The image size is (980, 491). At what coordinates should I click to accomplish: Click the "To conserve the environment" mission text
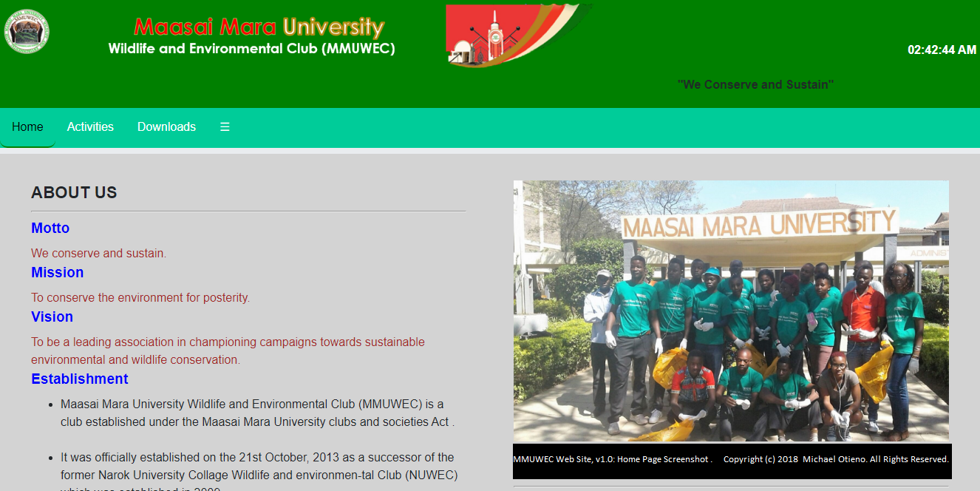(140, 298)
